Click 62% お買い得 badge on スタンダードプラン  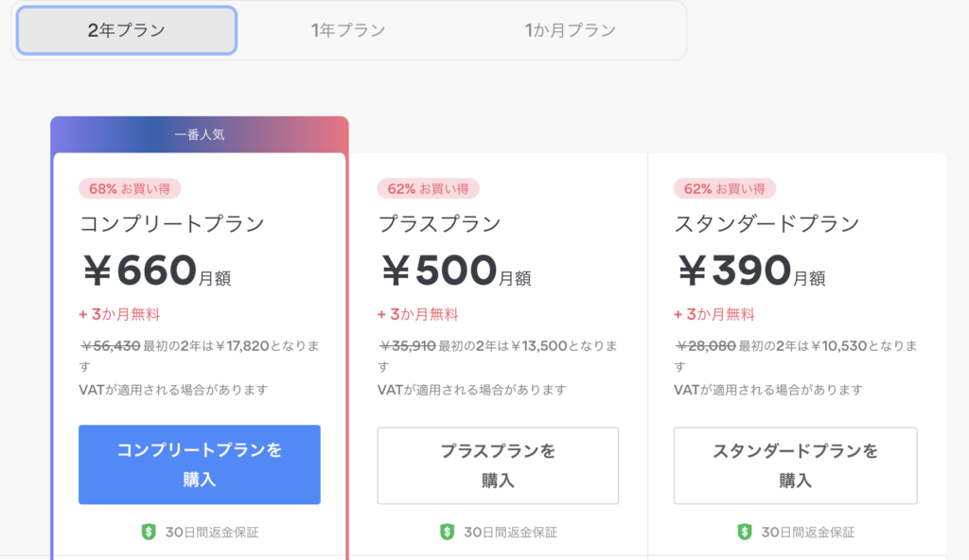[725, 188]
